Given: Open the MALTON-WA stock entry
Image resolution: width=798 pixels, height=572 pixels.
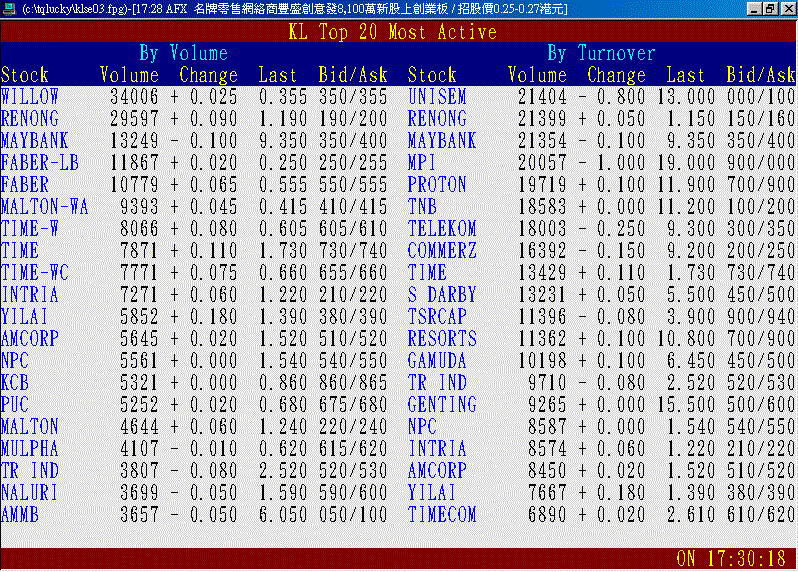Looking at the screenshot, I should tap(45, 207).
